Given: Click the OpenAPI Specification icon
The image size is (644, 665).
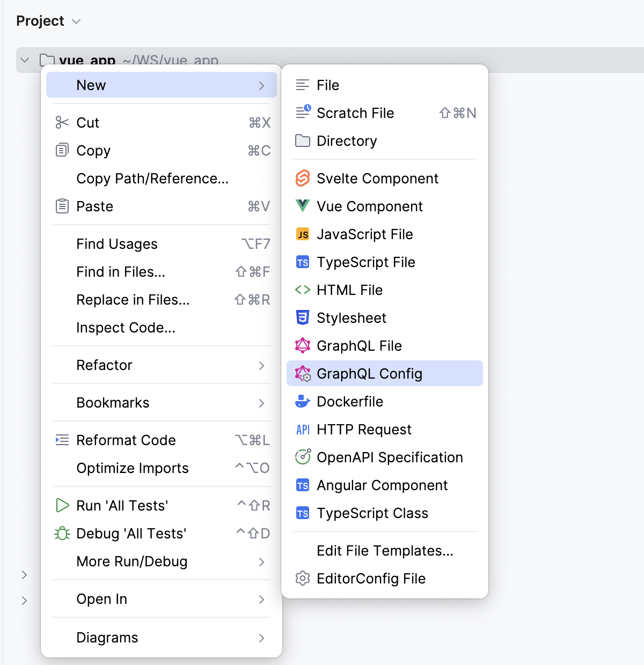Looking at the screenshot, I should pos(303,457).
